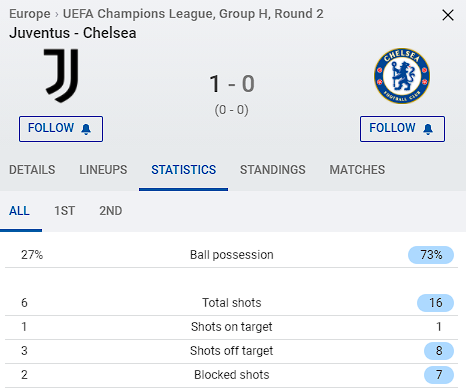Show statistics for ALL periods

(19, 211)
